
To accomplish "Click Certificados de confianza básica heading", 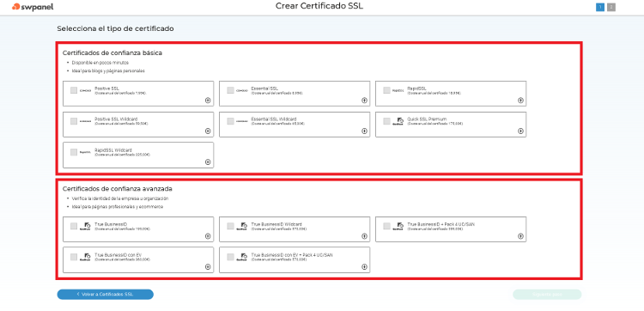I will (x=112, y=53).
